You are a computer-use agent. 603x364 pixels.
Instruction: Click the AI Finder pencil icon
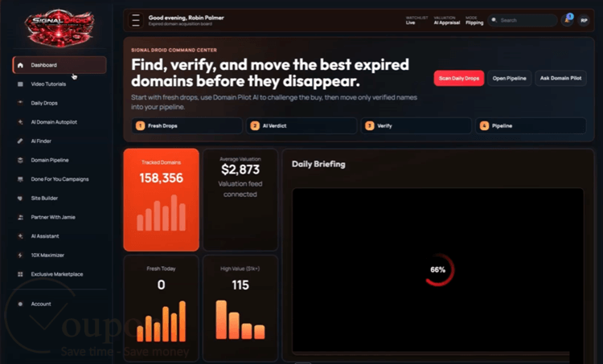20,141
